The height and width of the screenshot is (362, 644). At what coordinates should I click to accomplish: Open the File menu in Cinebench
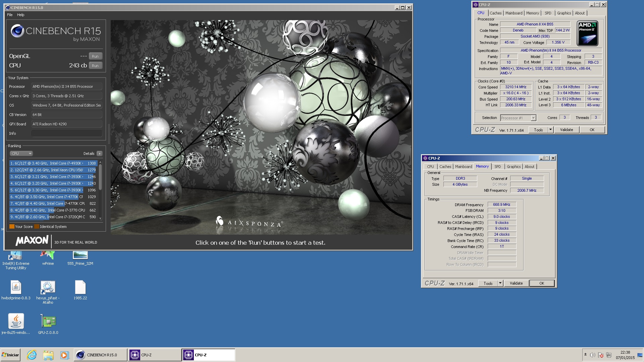(10, 15)
